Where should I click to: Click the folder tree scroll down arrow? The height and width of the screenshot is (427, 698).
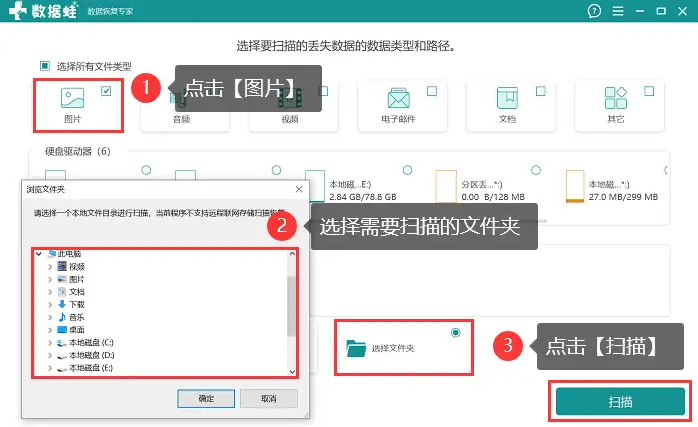click(292, 372)
